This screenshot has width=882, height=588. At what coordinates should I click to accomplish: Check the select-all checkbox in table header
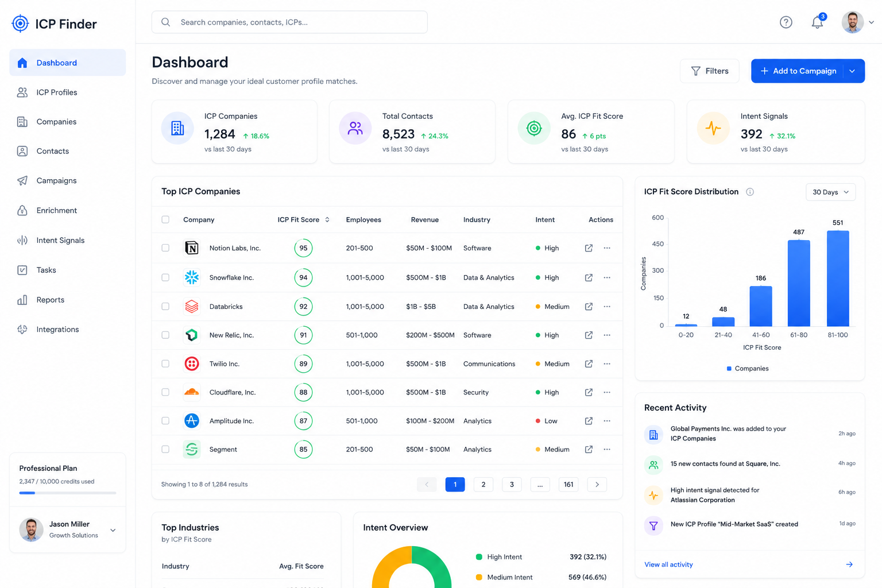(165, 219)
